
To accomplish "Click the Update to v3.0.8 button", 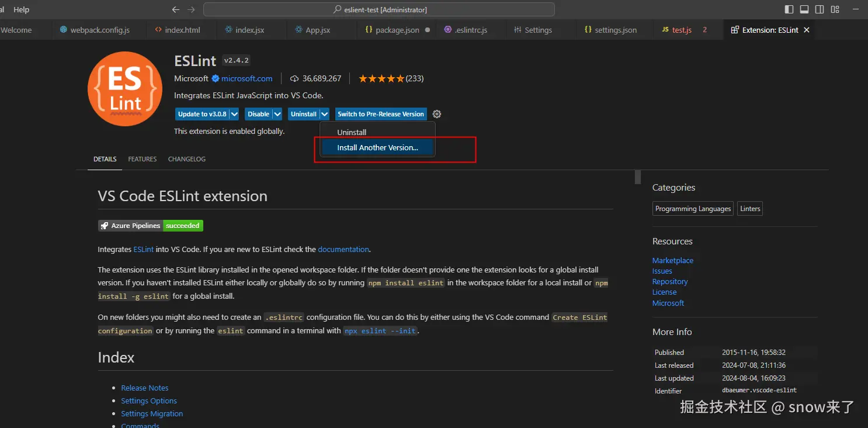I will [202, 114].
